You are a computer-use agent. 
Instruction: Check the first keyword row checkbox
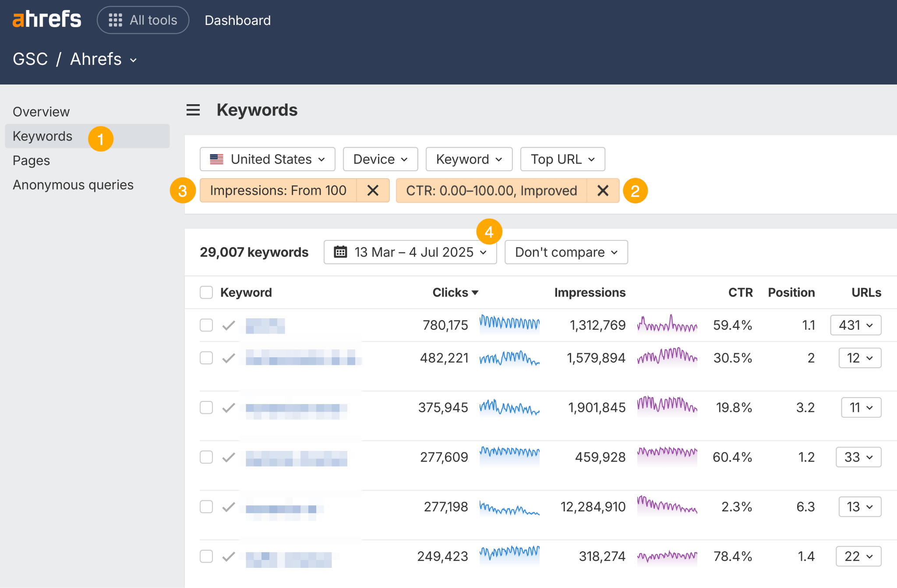206,325
